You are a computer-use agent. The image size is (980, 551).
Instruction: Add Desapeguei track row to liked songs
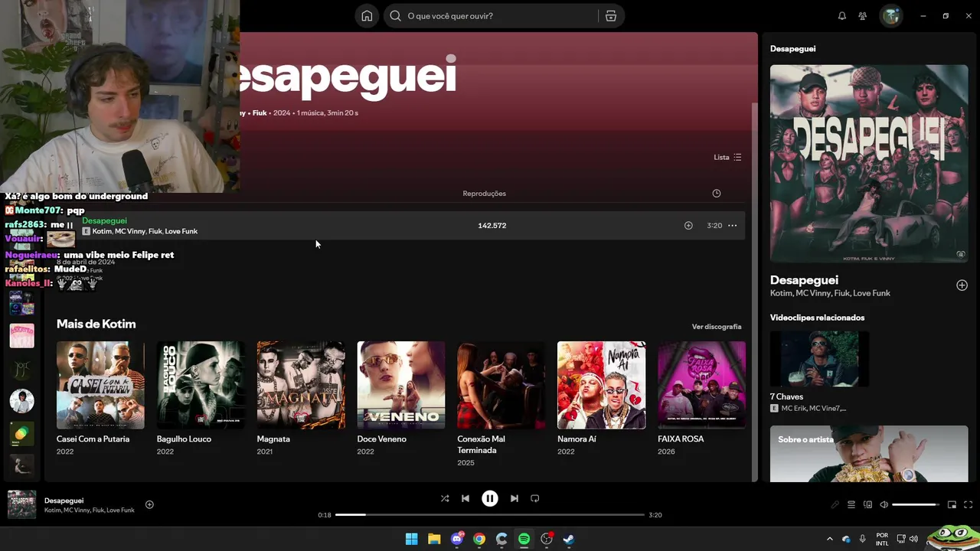(x=688, y=226)
